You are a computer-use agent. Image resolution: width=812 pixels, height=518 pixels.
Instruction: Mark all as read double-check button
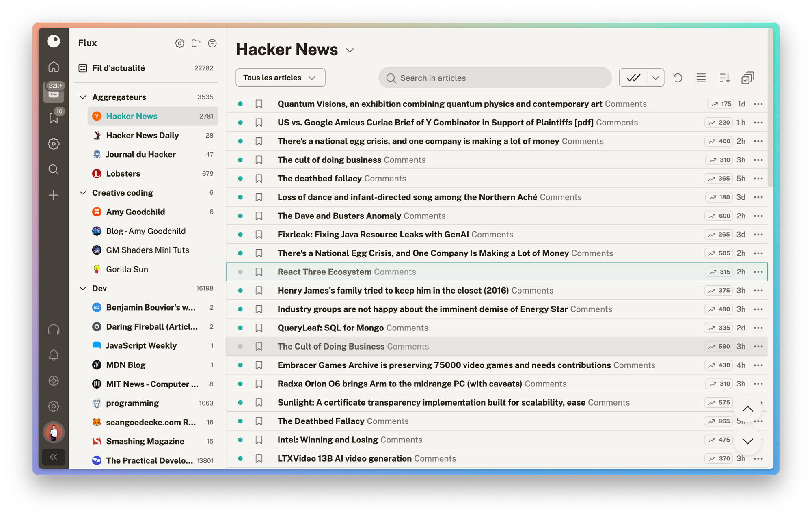tap(633, 78)
